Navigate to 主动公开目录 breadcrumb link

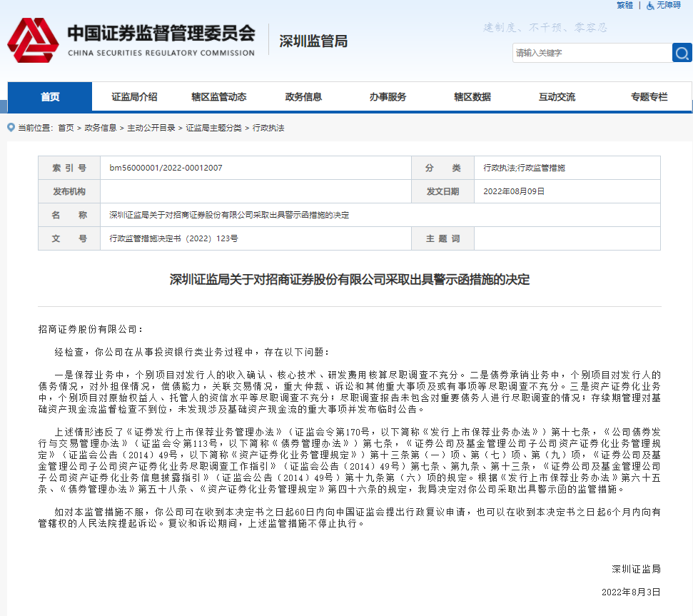[x=151, y=128]
